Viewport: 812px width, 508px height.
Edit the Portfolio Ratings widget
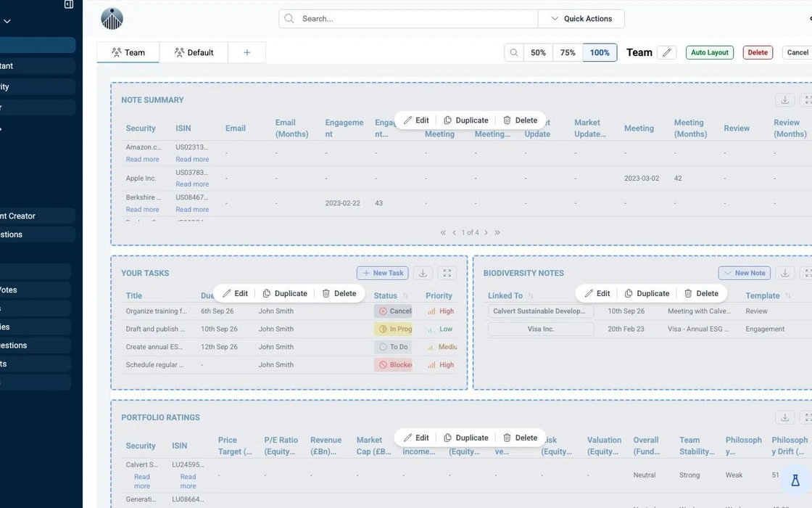pos(416,438)
